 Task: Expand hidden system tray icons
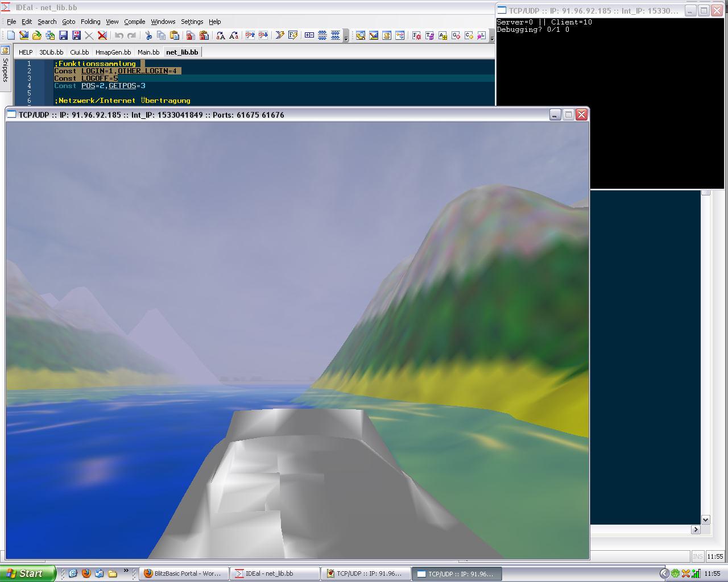664,573
